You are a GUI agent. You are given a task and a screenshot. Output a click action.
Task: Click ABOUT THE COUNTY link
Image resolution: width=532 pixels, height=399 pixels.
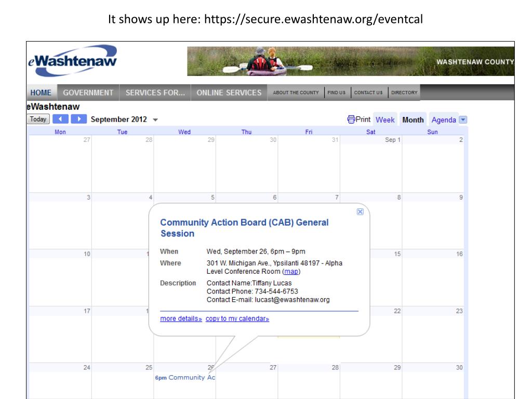point(296,92)
